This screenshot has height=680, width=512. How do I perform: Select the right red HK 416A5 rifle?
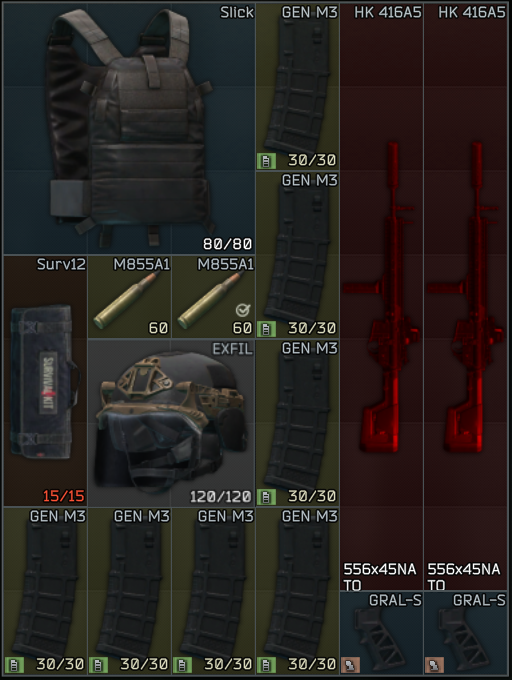coord(466,297)
